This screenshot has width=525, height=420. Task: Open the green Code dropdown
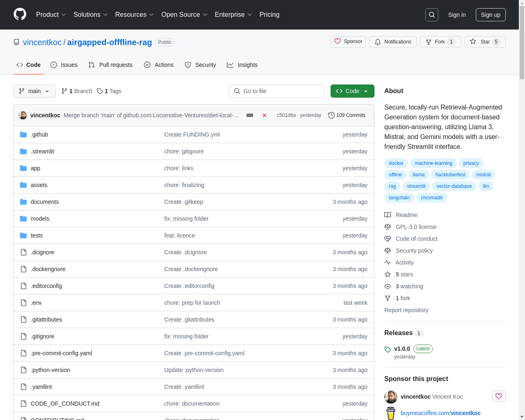[352, 91]
